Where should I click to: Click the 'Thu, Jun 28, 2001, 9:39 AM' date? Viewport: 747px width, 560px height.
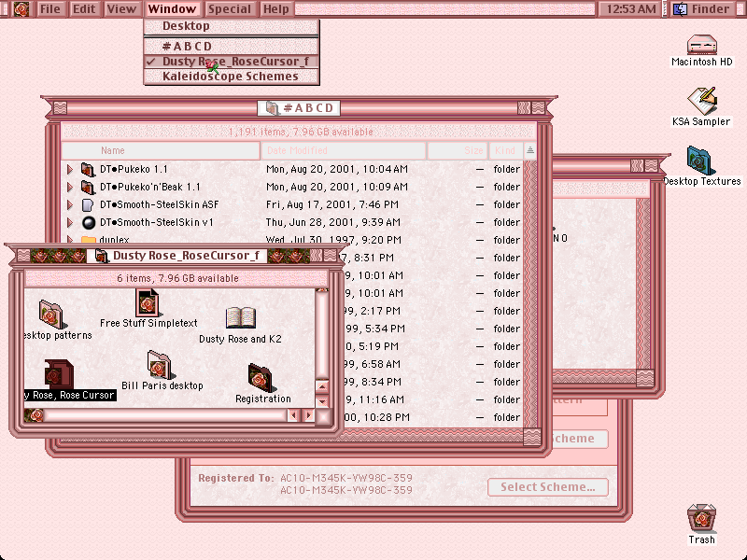333,222
